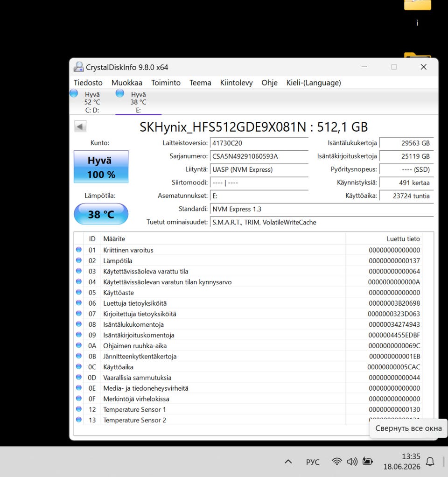Open the desktop folder labeled i
448x477 pixels.
coord(417,14)
